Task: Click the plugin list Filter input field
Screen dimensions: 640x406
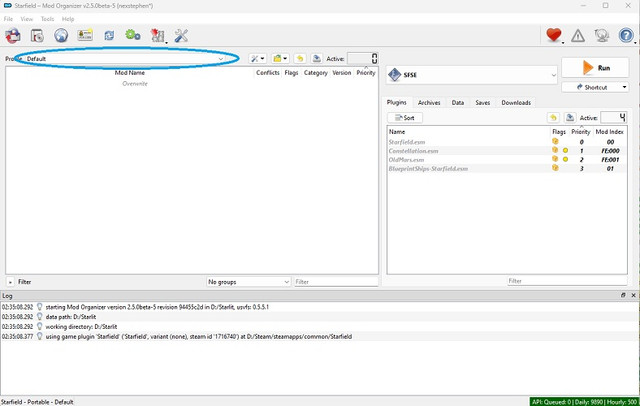Action: [567, 281]
